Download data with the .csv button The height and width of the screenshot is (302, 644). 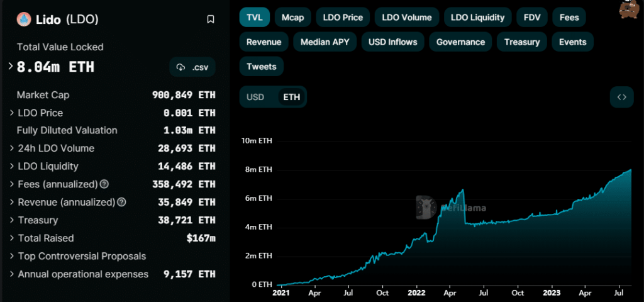coord(192,67)
